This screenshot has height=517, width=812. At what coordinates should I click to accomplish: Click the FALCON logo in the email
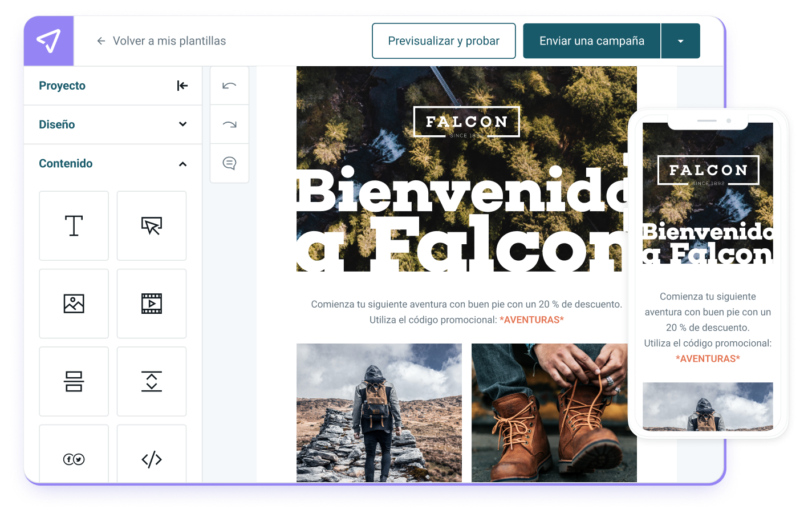click(466, 122)
